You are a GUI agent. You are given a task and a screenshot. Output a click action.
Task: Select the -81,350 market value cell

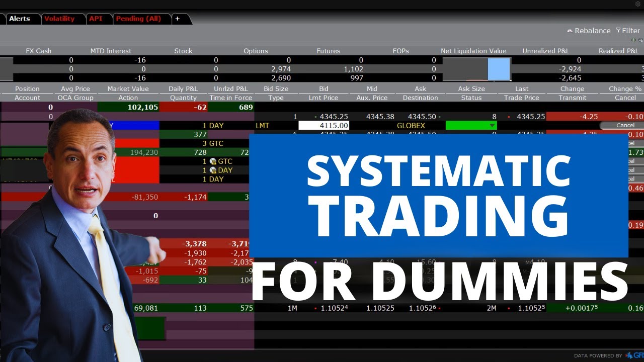tap(144, 197)
